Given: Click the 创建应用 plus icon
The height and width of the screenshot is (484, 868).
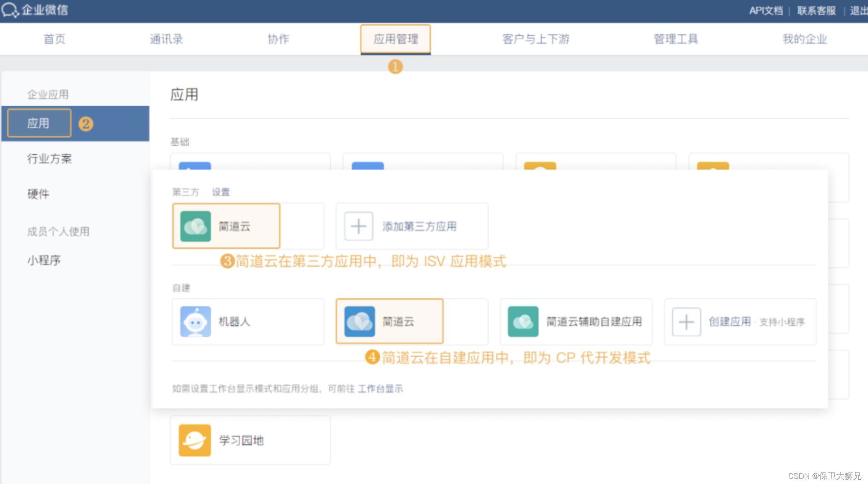Looking at the screenshot, I should 685,321.
